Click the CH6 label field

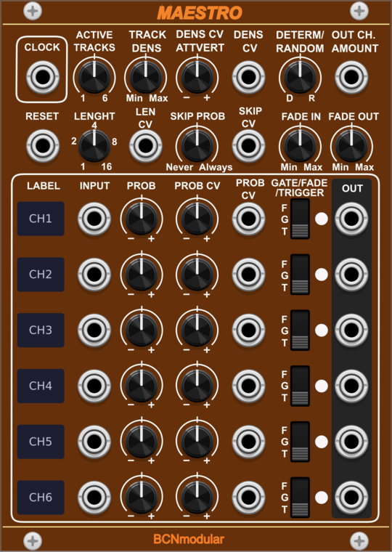[x=41, y=497]
